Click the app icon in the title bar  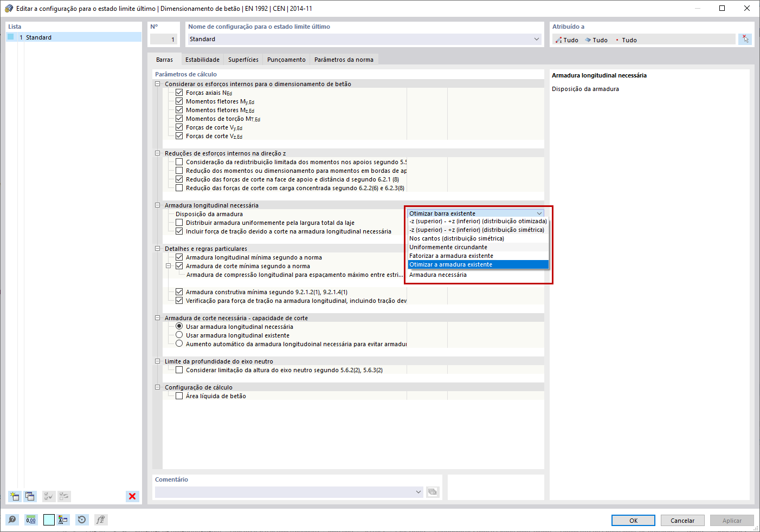(9, 8)
